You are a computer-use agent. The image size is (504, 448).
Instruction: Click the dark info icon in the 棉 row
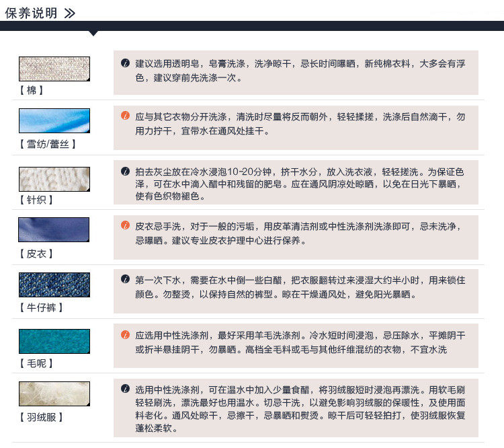125,63
